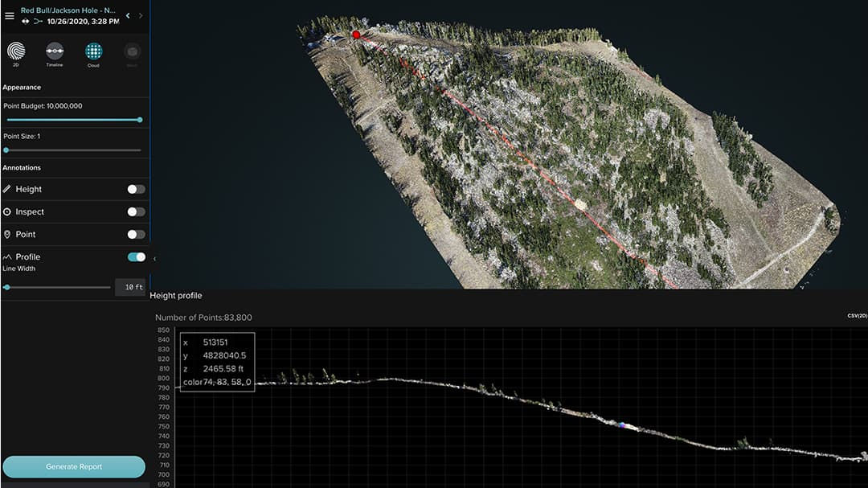Screen dimensions: 868x488
Task: Click the Profile waveform icon
Action: pyautogui.click(x=6, y=256)
